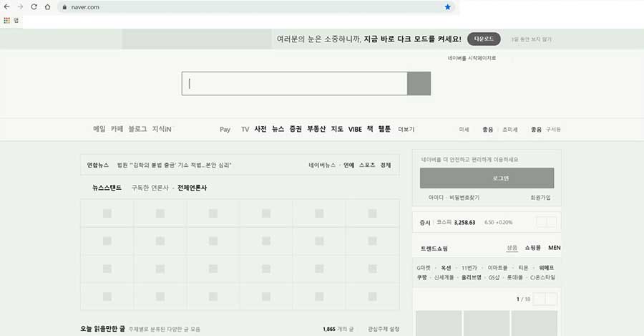Screen dimensions: 644x336
Task: Click the 뉴스스탠드 heading
Action: pyautogui.click(x=107, y=188)
